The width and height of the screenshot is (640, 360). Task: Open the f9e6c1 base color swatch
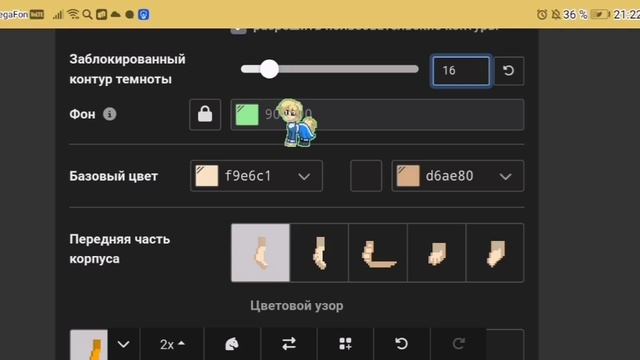click(x=207, y=176)
